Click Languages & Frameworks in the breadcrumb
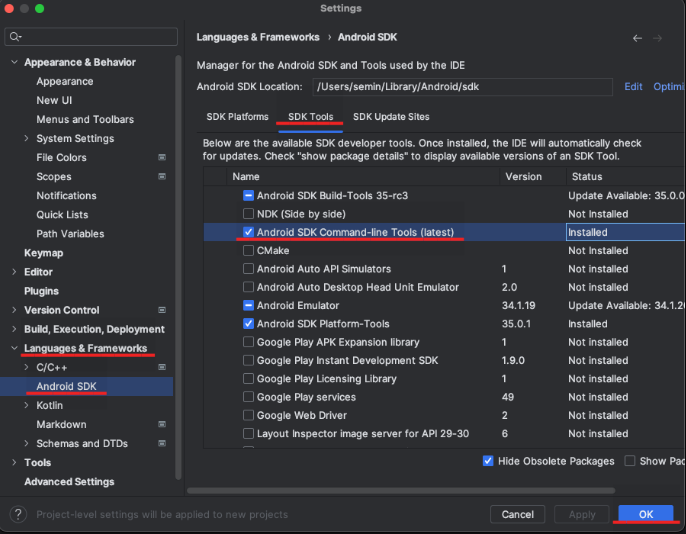Viewport: 686px width, 534px height. click(x=258, y=37)
